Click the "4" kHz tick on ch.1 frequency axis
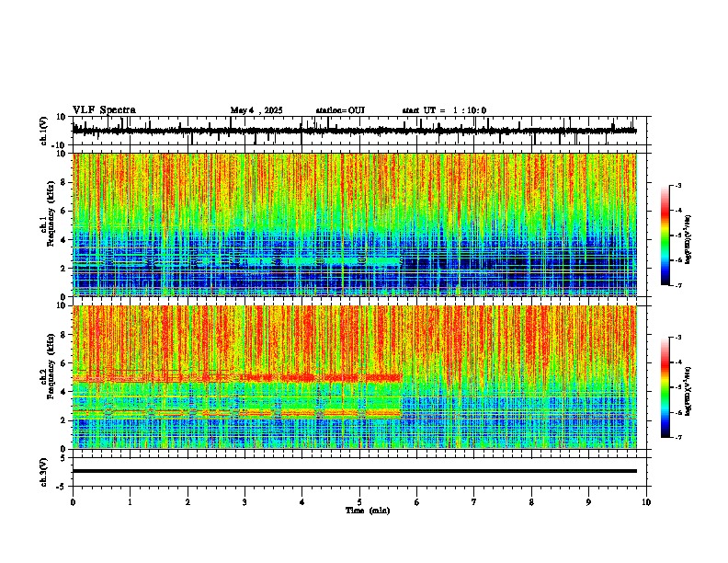The width and height of the screenshot is (728, 563). pyautogui.click(x=63, y=240)
